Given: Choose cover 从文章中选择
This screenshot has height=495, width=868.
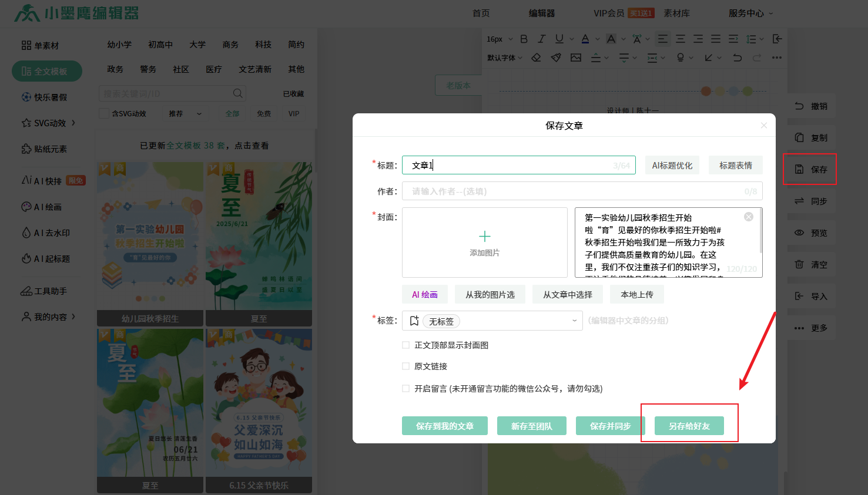Looking at the screenshot, I should (x=568, y=294).
